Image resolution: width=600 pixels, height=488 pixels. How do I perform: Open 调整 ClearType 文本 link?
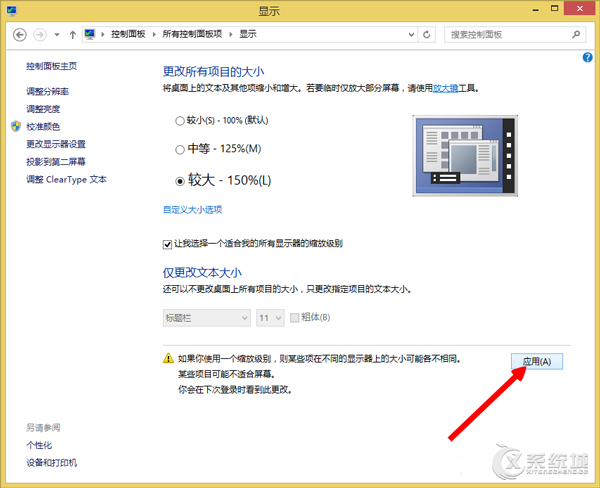tap(67, 180)
